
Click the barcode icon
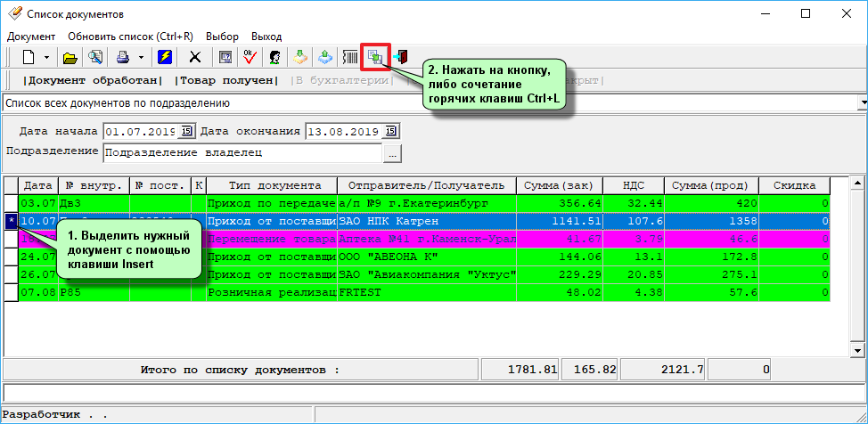(x=350, y=57)
